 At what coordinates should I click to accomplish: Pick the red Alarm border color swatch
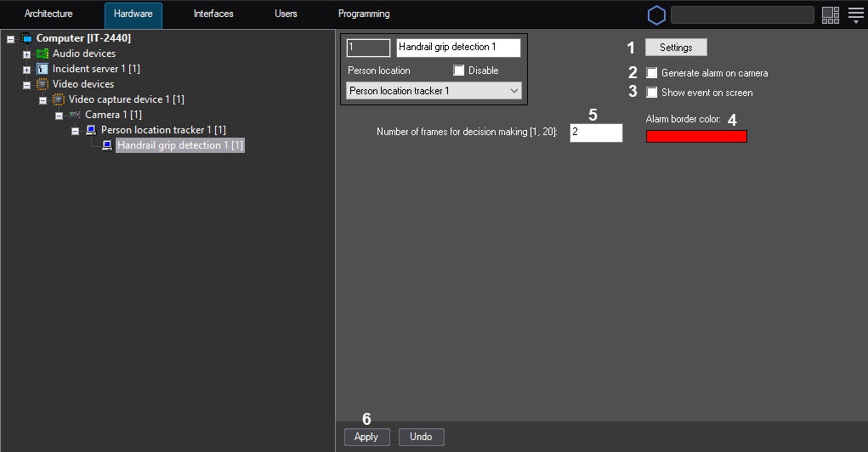696,137
